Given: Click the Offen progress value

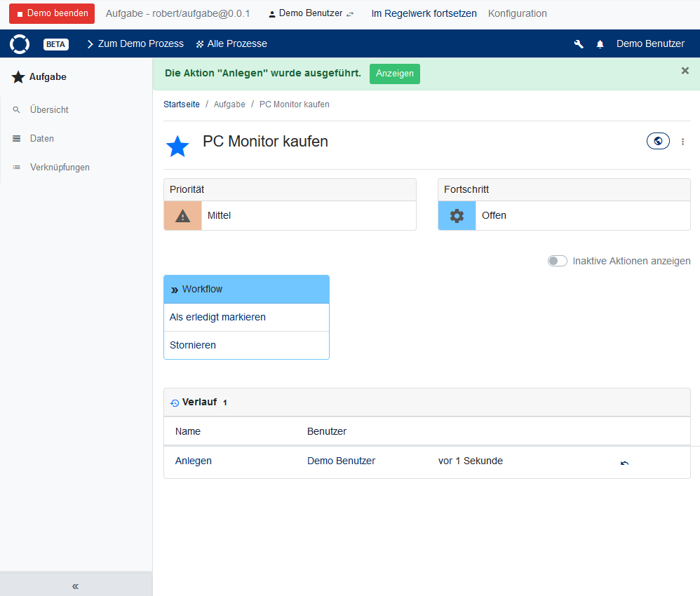Looking at the screenshot, I should pyautogui.click(x=494, y=216).
